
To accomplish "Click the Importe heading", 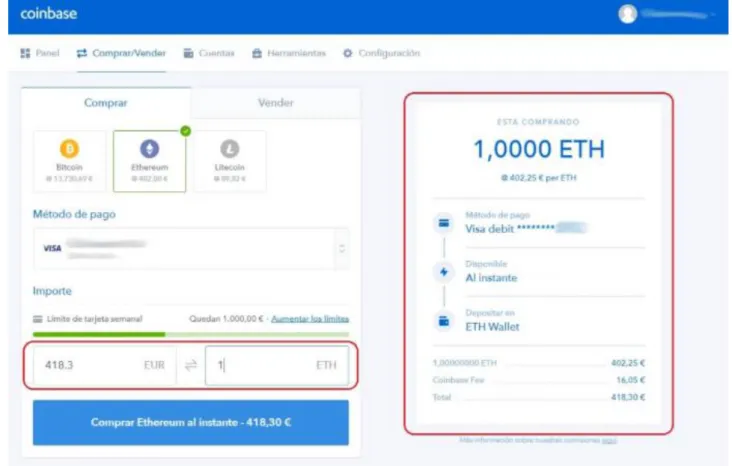I will point(52,291).
